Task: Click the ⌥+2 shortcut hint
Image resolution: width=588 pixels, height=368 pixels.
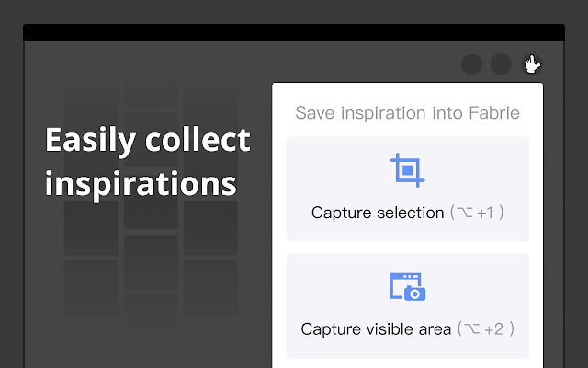Action: (485, 328)
